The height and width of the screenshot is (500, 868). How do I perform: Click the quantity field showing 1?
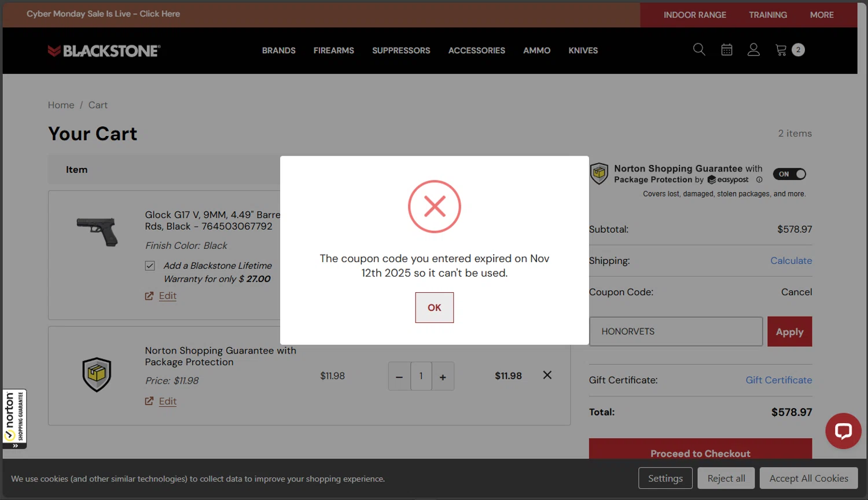tap(421, 376)
